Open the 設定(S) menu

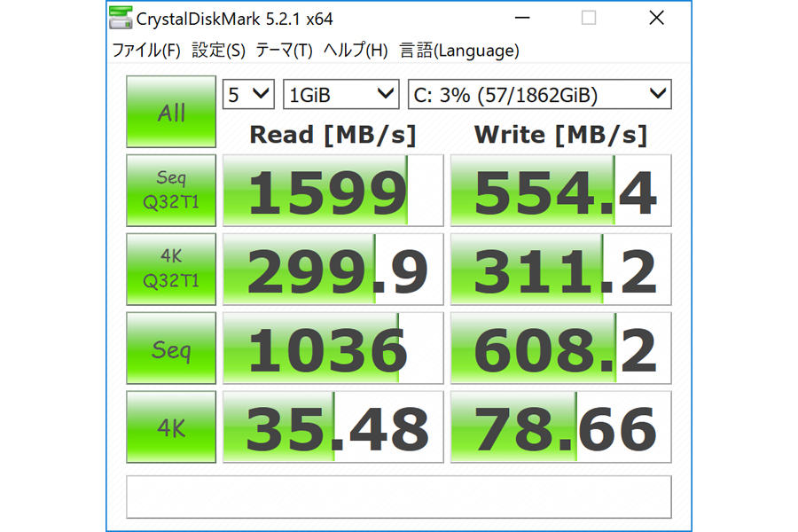(x=218, y=51)
